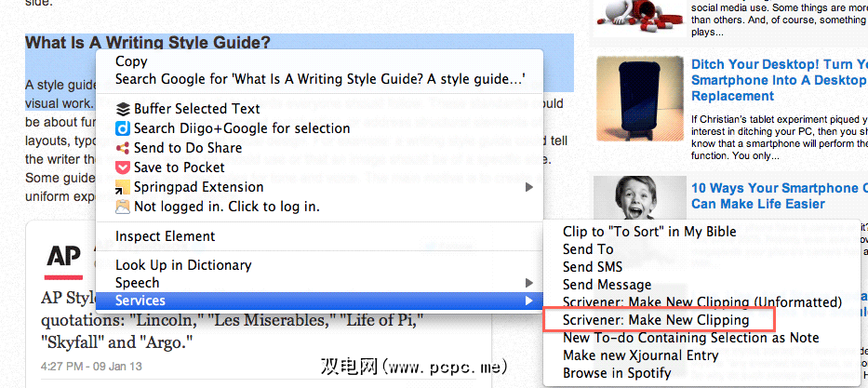Choose New To-do Containing Selection as Note
The height and width of the screenshot is (388, 868).
(701, 338)
